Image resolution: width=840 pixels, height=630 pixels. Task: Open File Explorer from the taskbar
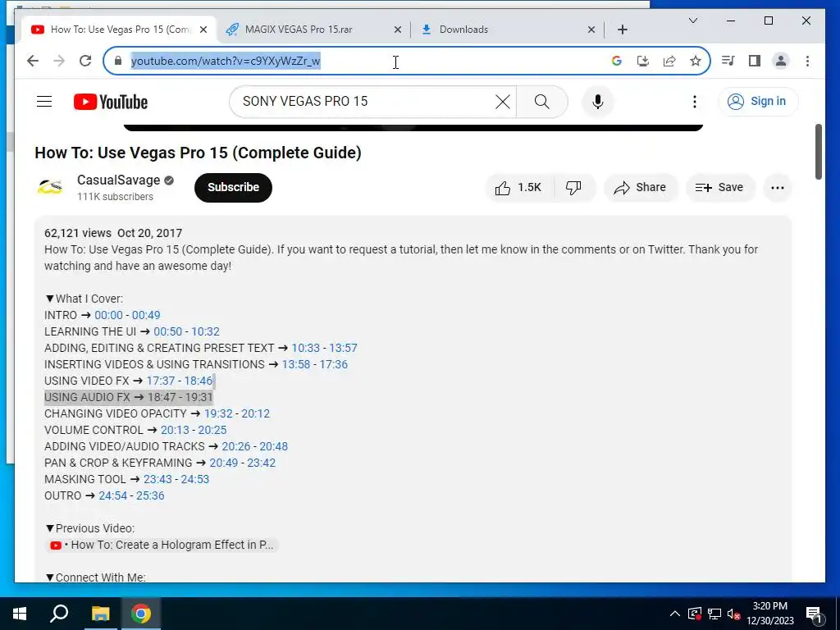click(100, 614)
